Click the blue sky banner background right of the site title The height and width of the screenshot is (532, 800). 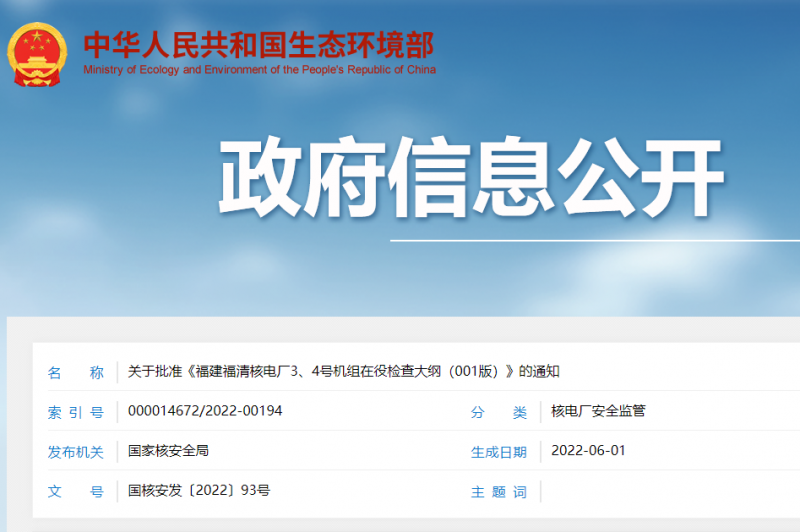pos(620,60)
